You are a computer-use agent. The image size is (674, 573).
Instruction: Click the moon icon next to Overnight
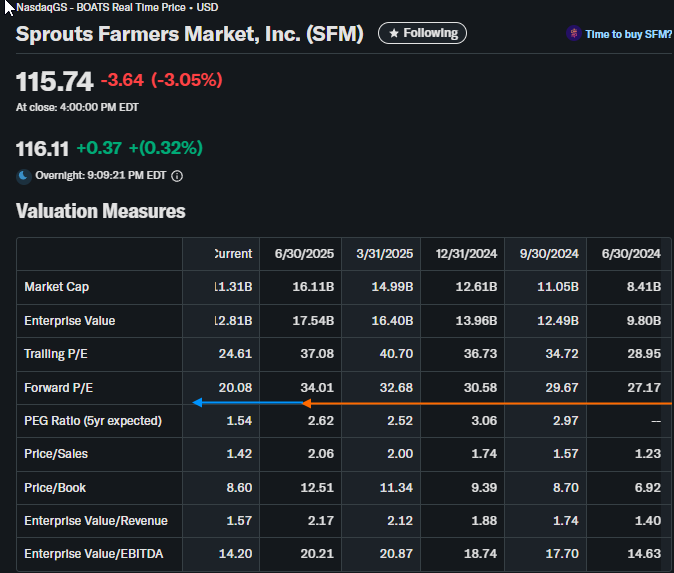pos(24,176)
